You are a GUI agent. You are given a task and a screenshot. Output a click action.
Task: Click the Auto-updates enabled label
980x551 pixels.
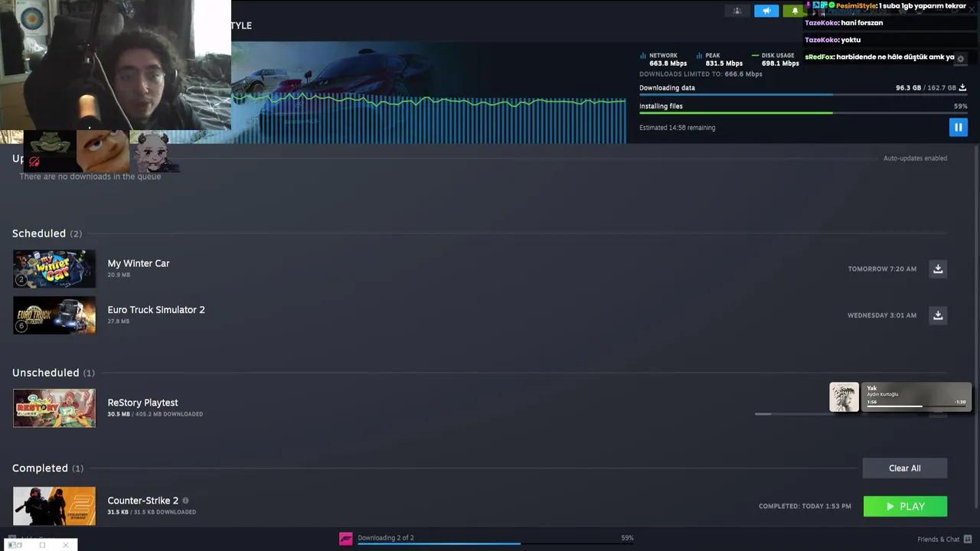[915, 158]
